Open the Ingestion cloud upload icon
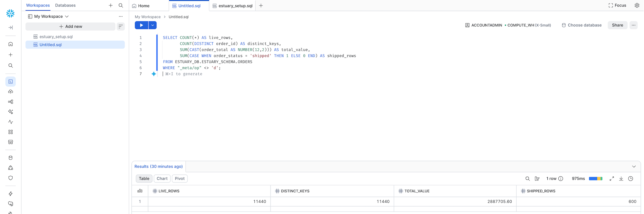This screenshot has height=214, width=644. click(x=10, y=92)
